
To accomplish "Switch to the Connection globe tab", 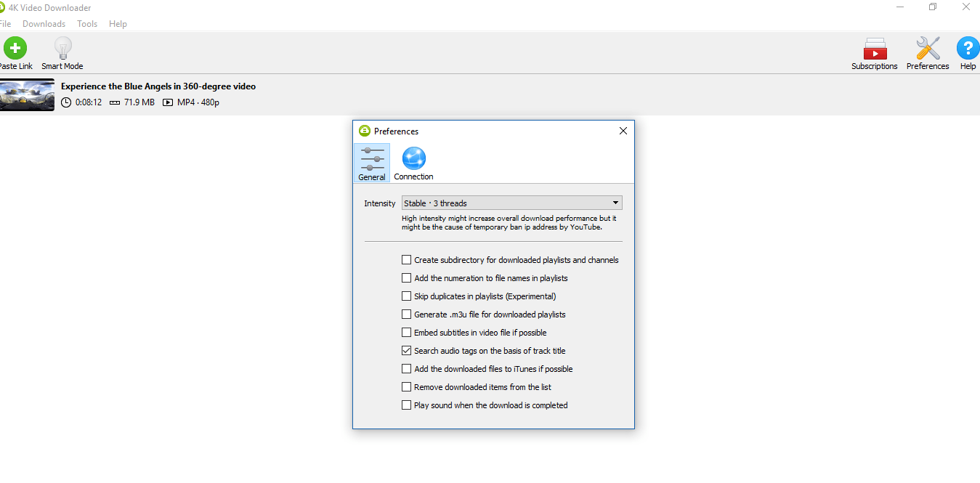I will [413, 163].
